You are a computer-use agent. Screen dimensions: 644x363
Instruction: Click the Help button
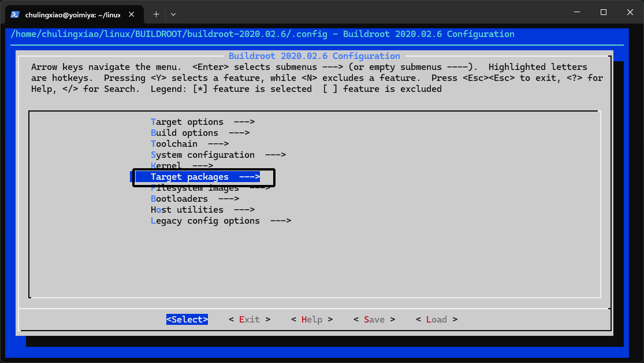click(x=312, y=320)
